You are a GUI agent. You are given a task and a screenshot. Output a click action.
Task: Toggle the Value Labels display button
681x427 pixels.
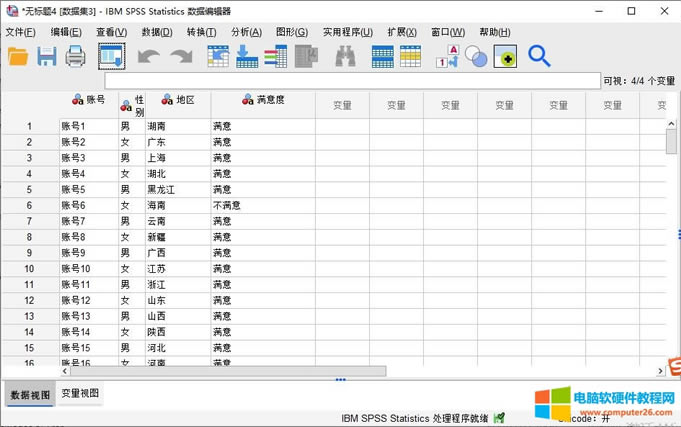click(x=446, y=57)
